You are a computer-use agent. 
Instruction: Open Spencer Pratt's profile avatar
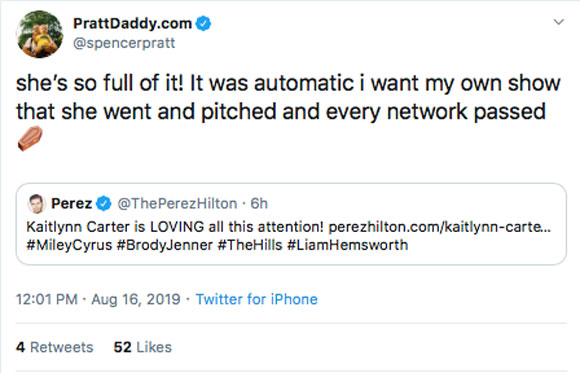click(x=40, y=34)
